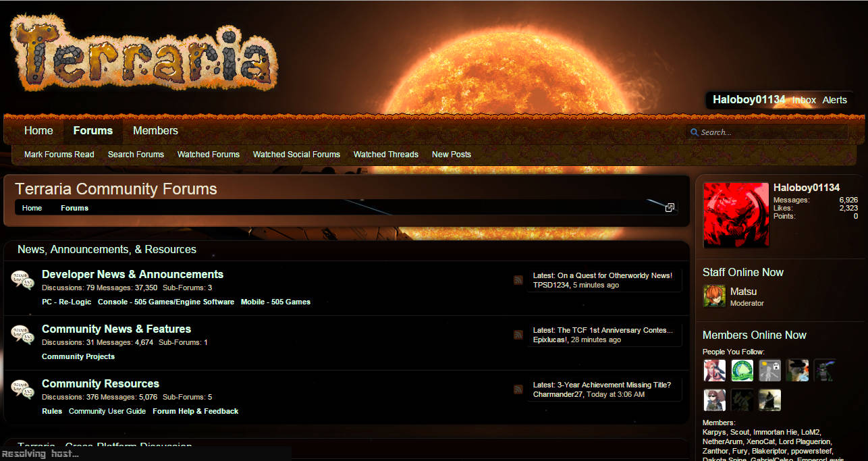Open latest thread 3-Year Achievement Missing Title?
868x461 pixels.
614,385
